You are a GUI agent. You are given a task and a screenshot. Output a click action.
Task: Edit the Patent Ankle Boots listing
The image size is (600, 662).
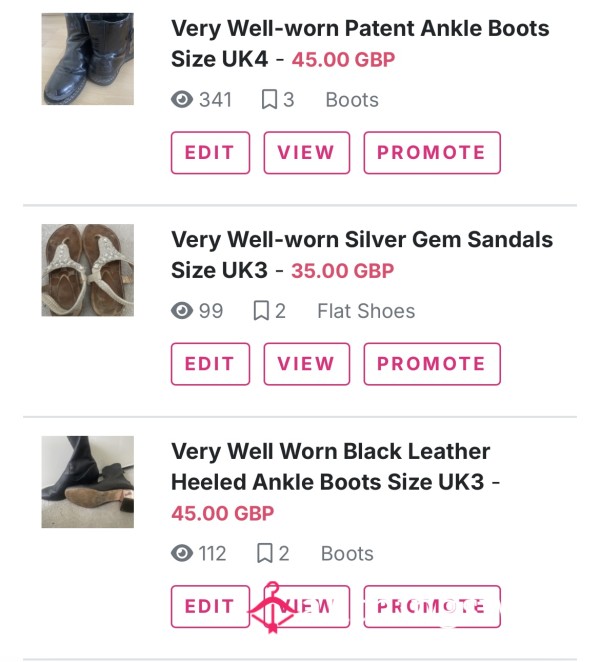pyautogui.click(x=210, y=152)
